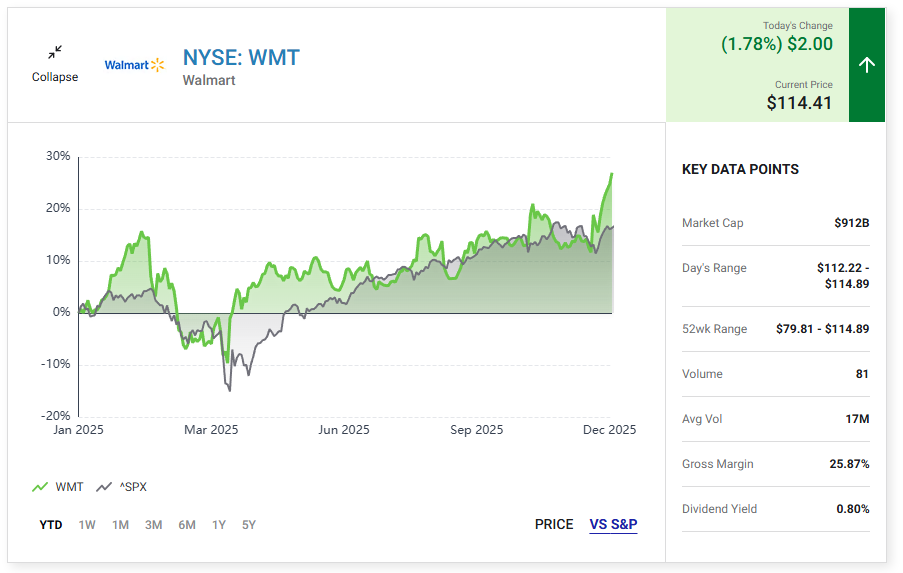Screen dimensions: 903x573
Task: Click the KEY DATA POINTS heading
Action: point(741,169)
